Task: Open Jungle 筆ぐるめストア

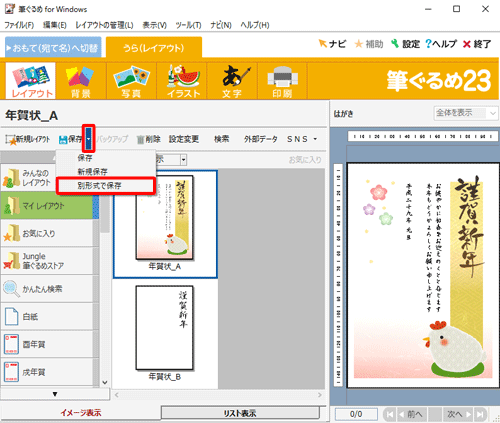Action: coord(47,261)
